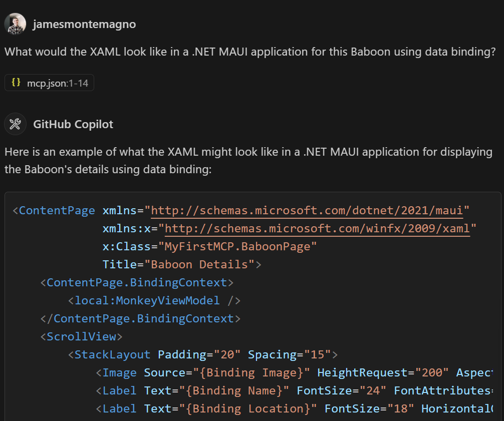Click the "Baboon Details" Title value

(x=199, y=264)
